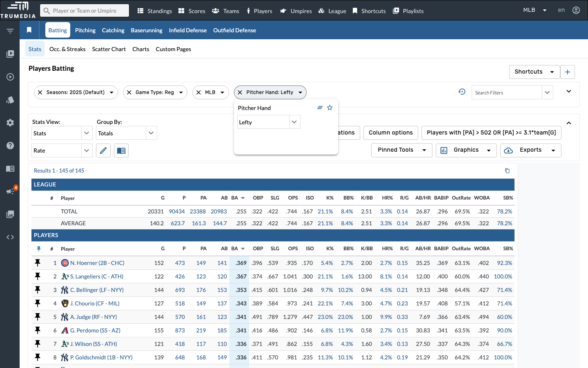The image size is (588, 368).
Task: Click the lines icon in Pitcher Hand popup
Action: pos(320,108)
